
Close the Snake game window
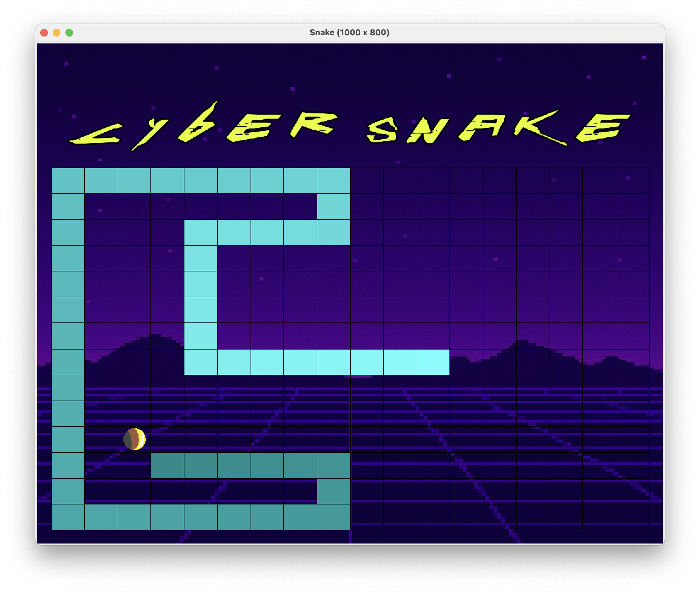pos(44,32)
